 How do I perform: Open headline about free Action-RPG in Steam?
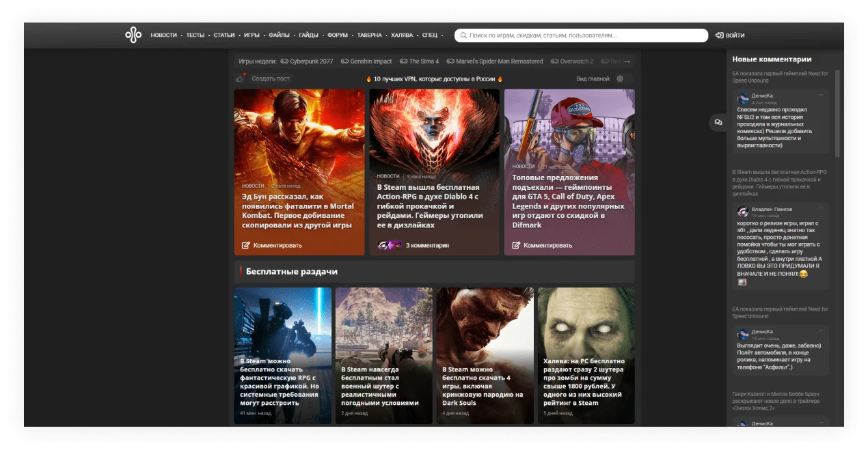[430, 206]
